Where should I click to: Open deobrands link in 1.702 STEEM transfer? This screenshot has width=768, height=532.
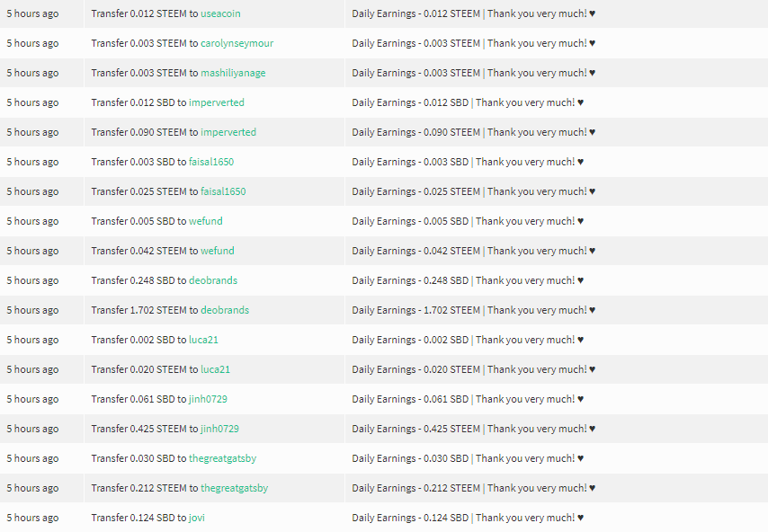click(225, 310)
